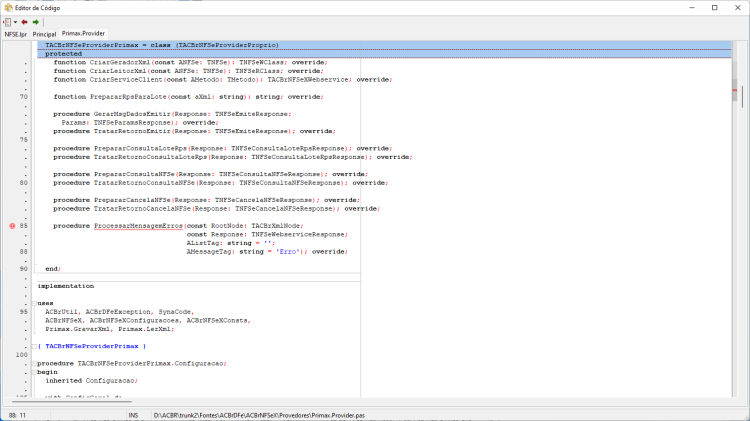This screenshot has width=750, height=421.
Task: Collapse the TACBrNFSeProviderPrimax comment fold
Action: [x=34, y=346]
